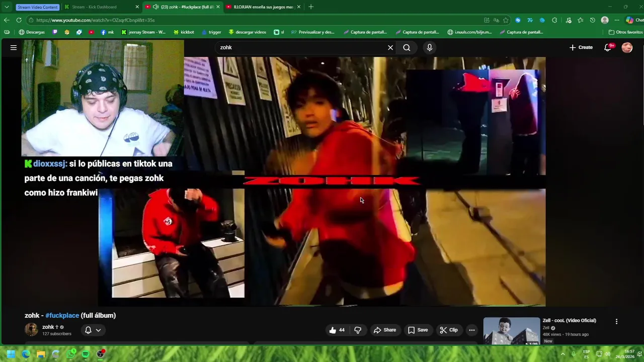Open the Stream Video Content tab group label
Screen dimensions: 644x362
coord(38,7)
